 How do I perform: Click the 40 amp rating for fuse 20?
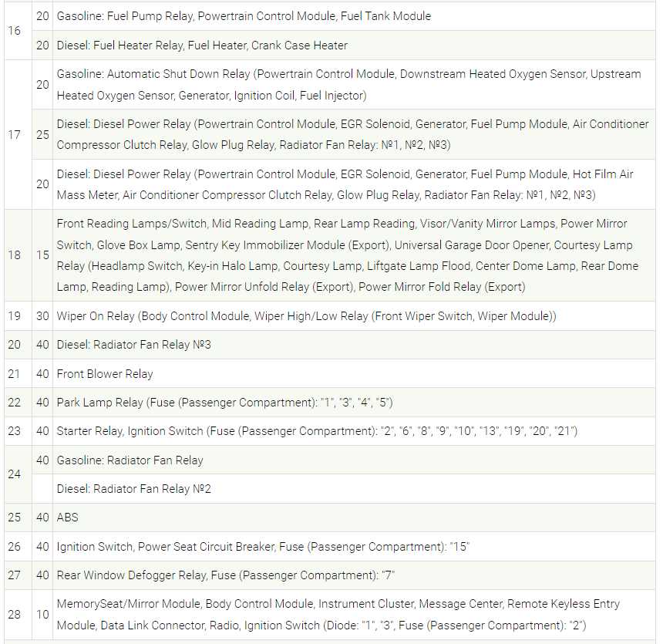42,345
